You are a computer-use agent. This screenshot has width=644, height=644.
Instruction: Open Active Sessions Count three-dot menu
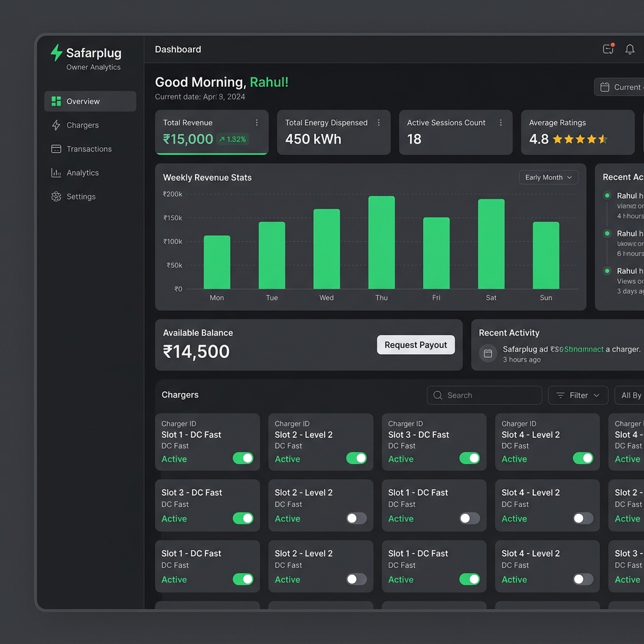pos(501,123)
